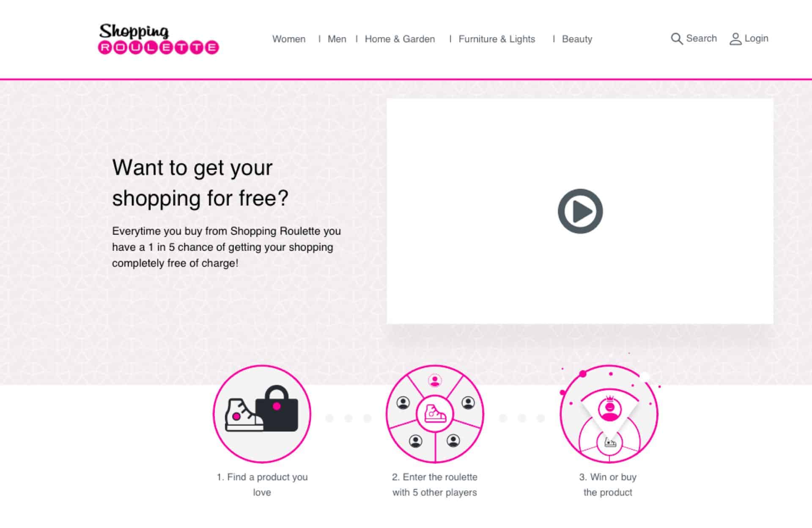This screenshot has height=528, width=812.
Task: Go to Home & Garden section
Action: point(400,39)
